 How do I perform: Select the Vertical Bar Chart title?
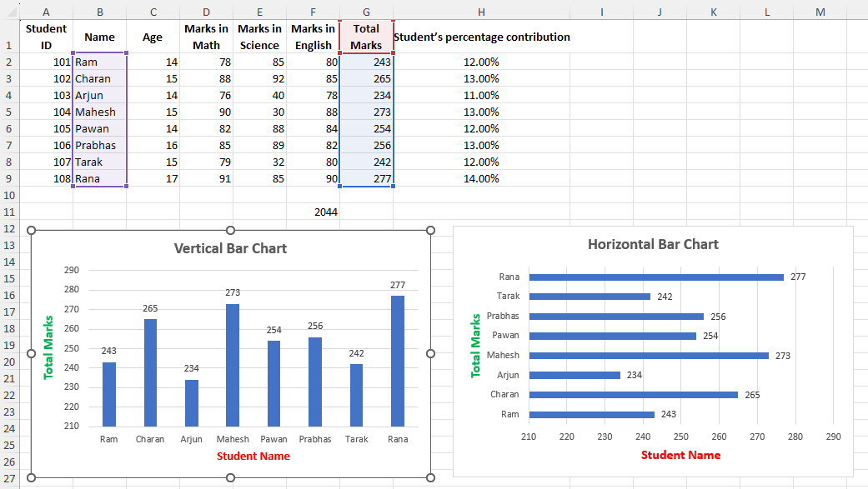tap(230, 248)
